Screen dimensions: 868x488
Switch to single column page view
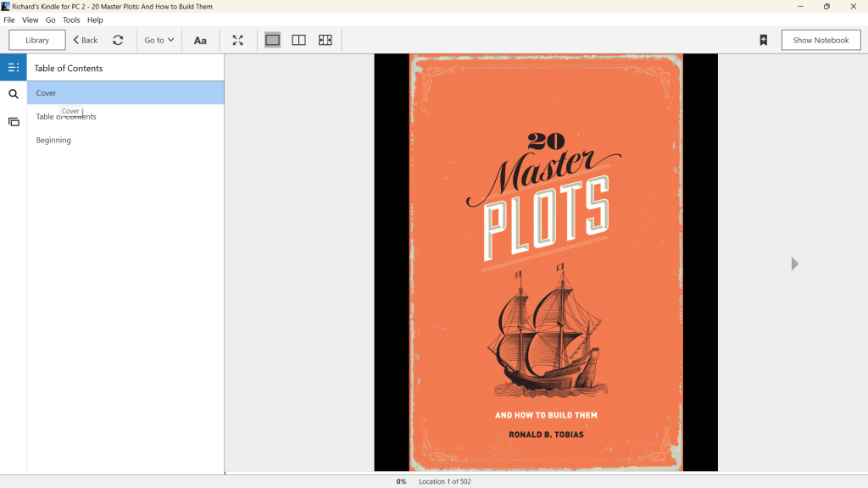pos(272,40)
